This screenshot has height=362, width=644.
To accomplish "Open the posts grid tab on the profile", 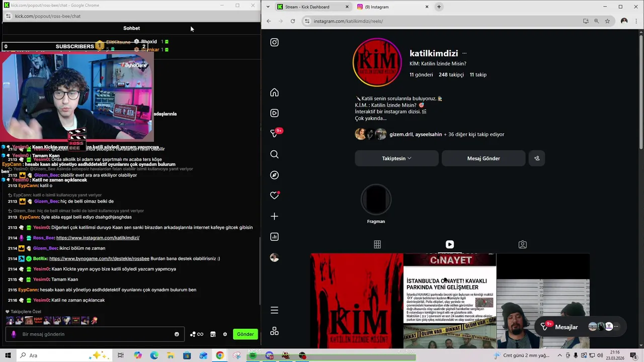I will point(377,244).
